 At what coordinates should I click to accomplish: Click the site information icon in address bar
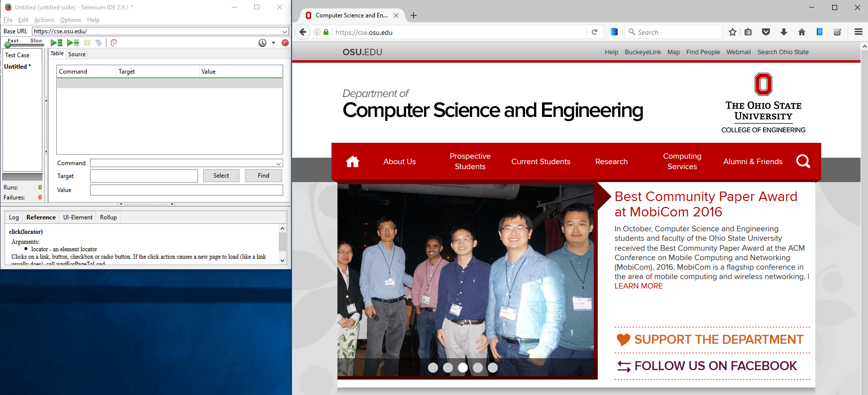coord(317,32)
